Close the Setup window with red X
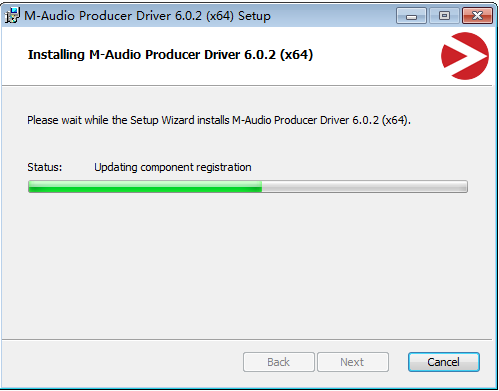 click(x=477, y=16)
